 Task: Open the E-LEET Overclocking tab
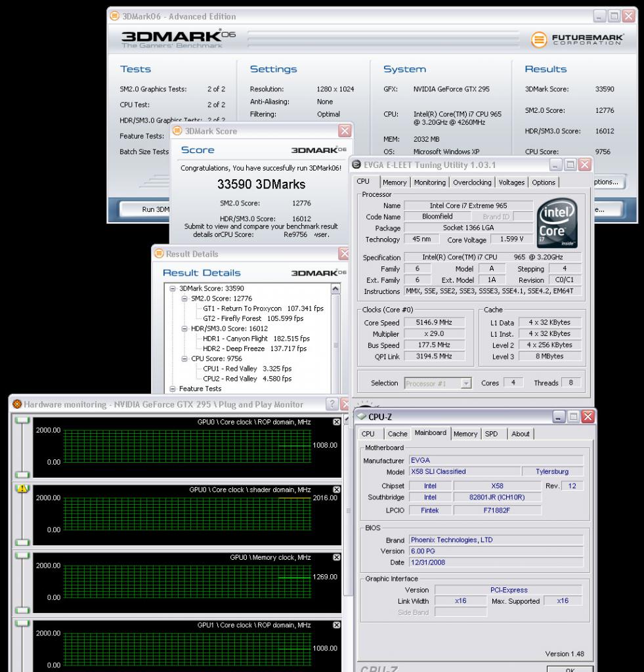click(472, 182)
